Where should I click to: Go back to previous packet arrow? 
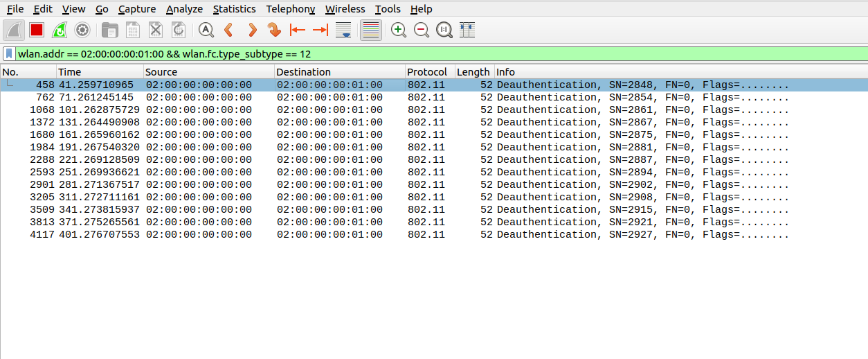click(228, 30)
